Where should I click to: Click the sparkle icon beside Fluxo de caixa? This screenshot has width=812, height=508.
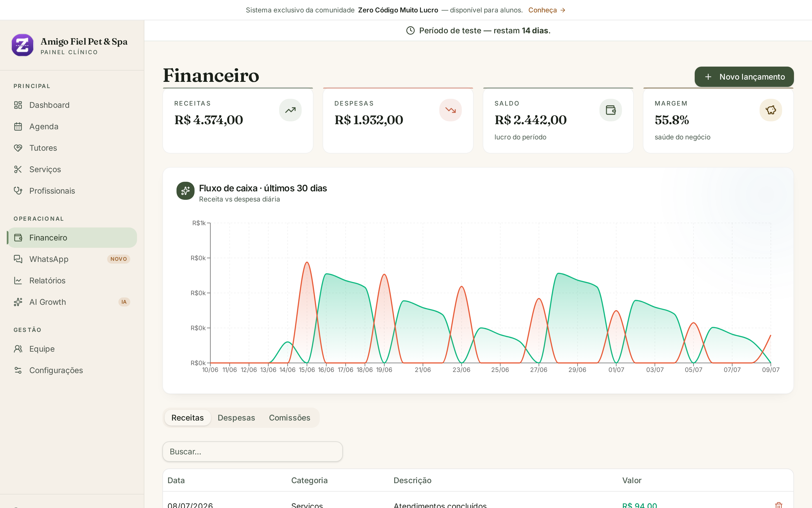[x=186, y=191]
